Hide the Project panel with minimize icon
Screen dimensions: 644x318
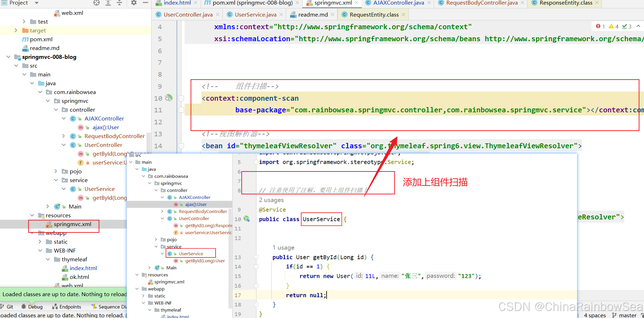click(x=145, y=3)
